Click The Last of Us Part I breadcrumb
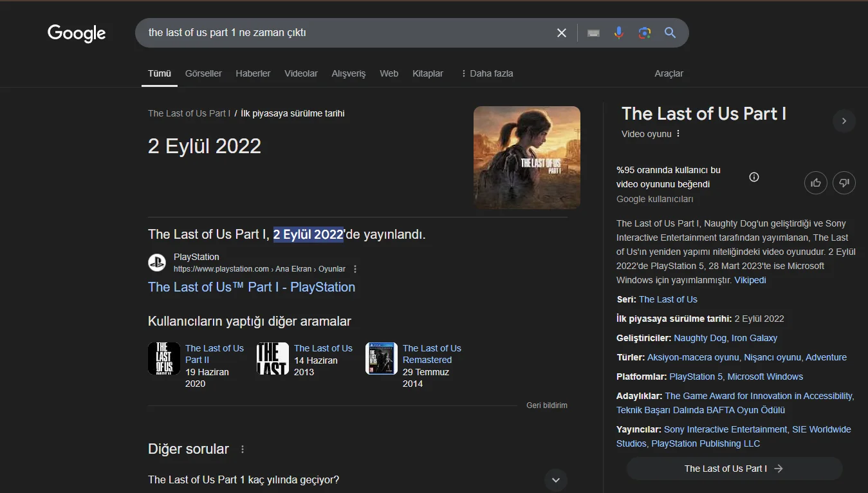868x493 pixels. (189, 113)
